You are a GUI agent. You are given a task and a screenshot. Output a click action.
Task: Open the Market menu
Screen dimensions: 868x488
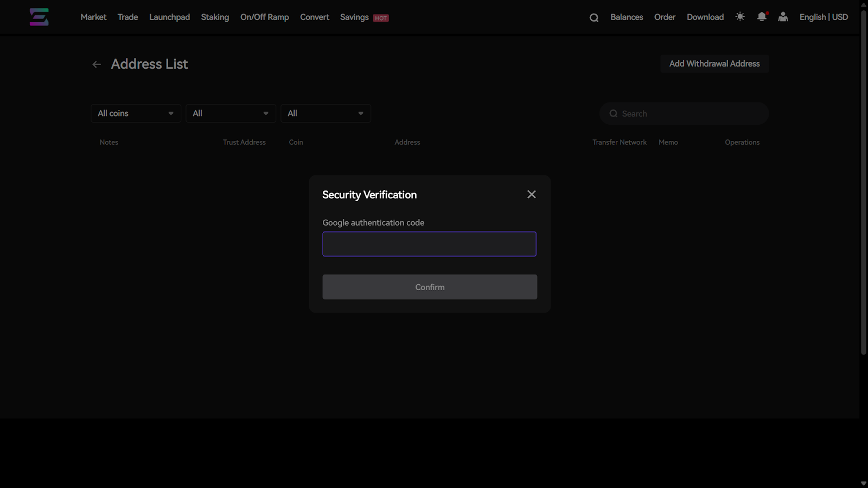(93, 17)
